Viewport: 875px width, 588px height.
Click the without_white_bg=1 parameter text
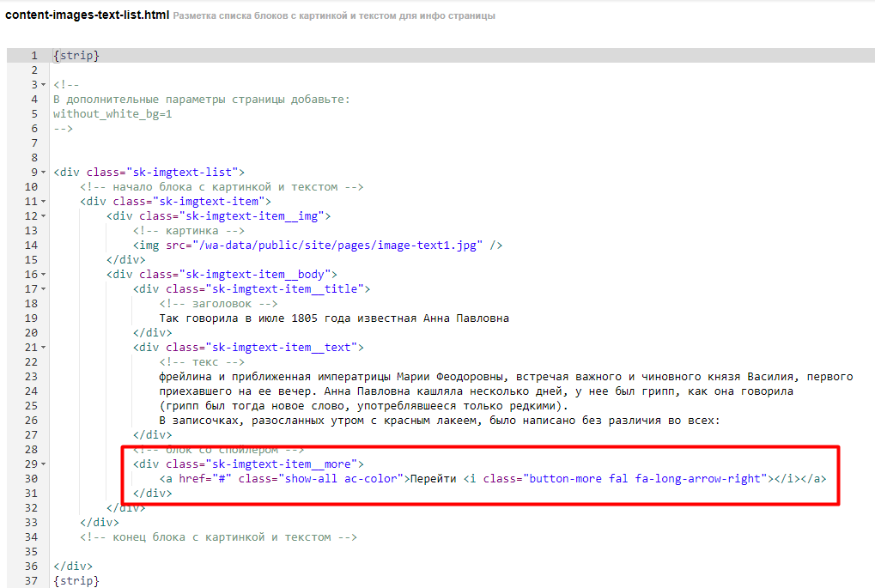point(112,114)
